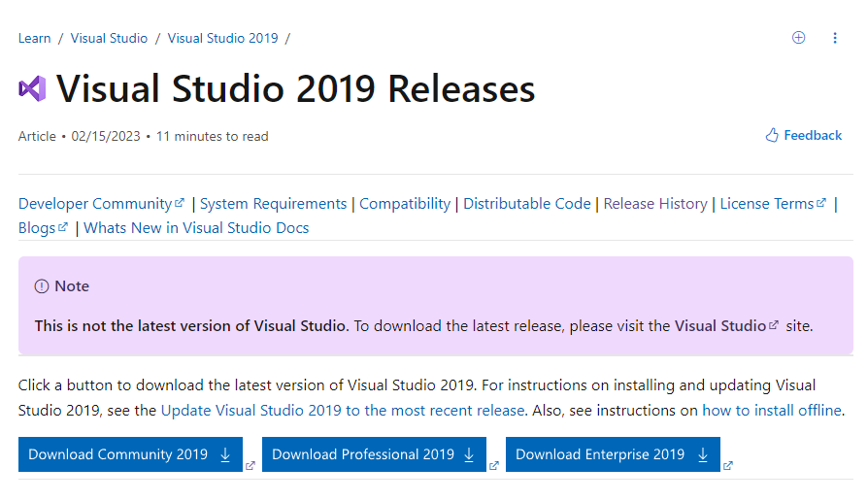
Task: Open how to install offline link
Action: click(x=772, y=410)
